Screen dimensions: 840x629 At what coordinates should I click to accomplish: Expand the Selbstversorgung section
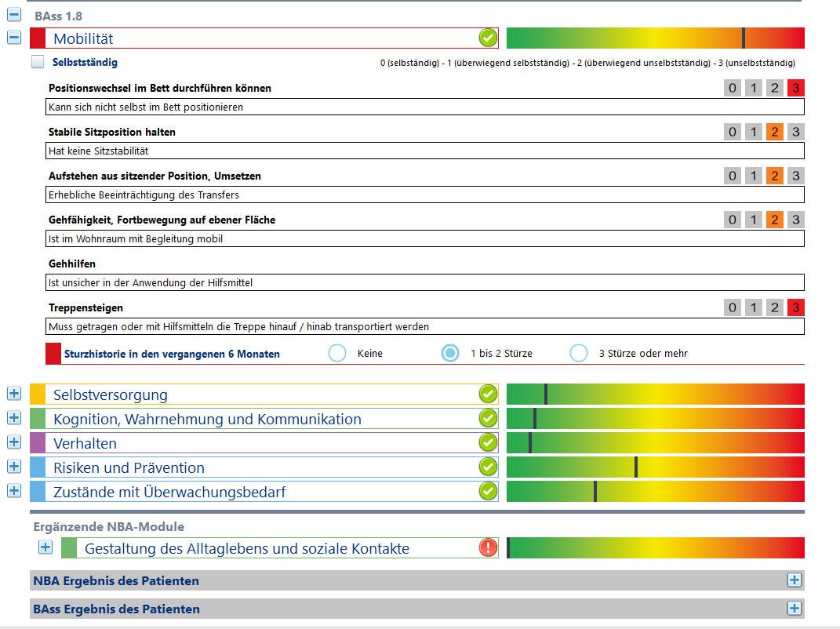coord(14,394)
